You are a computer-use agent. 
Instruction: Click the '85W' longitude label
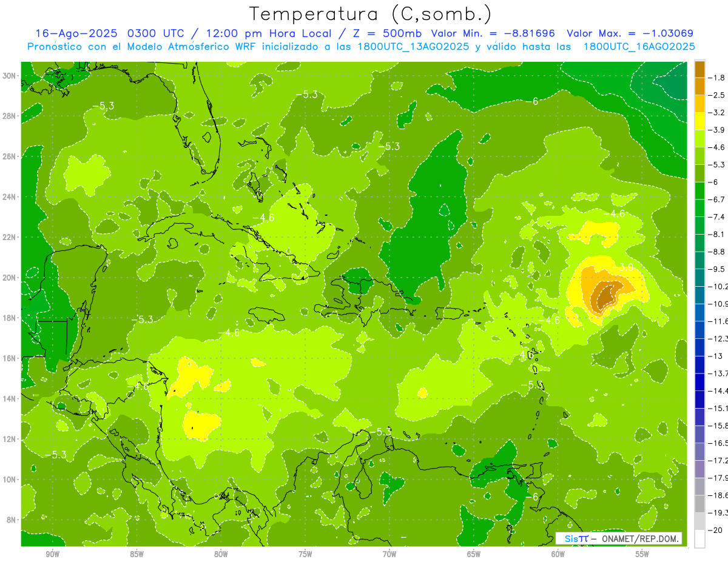coord(136,554)
